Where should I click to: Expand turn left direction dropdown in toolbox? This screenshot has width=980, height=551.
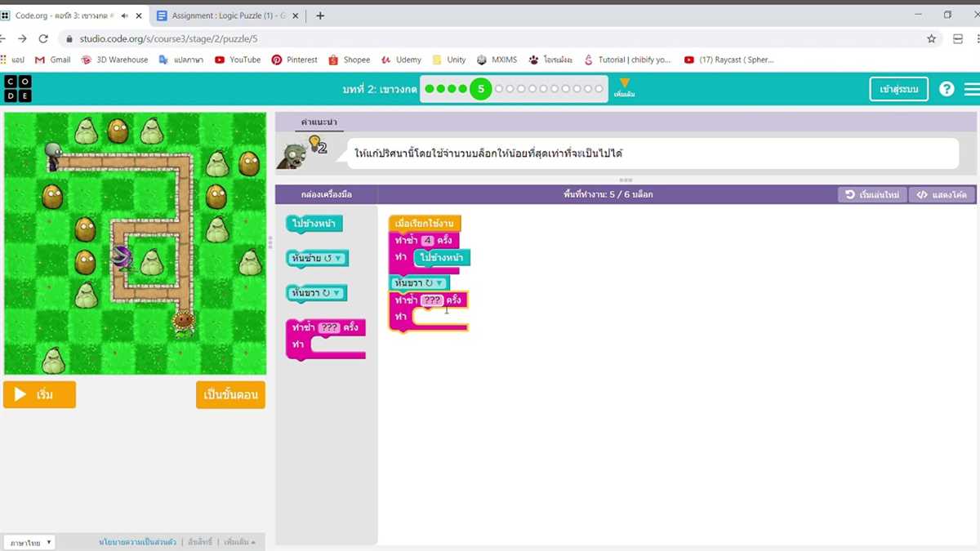point(337,258)
